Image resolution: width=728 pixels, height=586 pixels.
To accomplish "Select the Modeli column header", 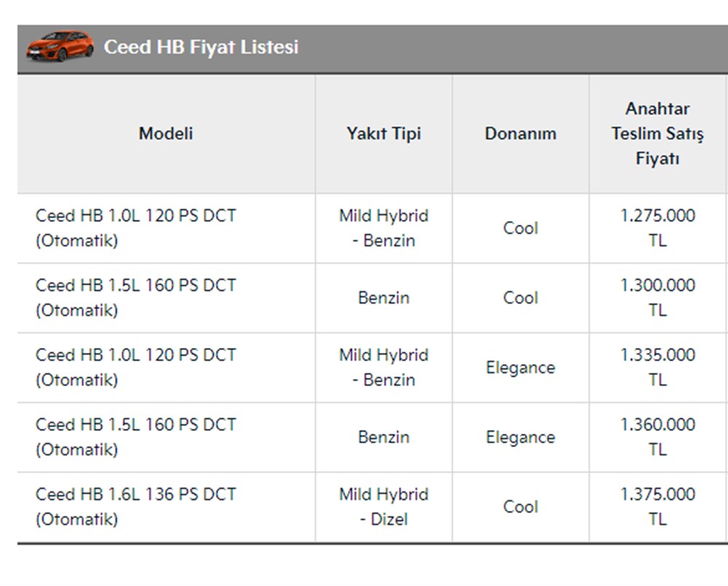I will [166, 134].
